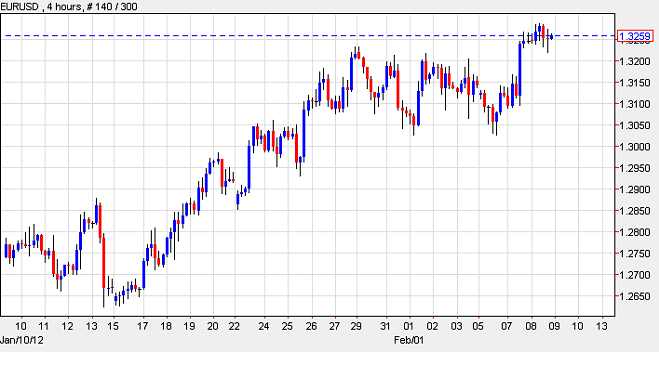The width and height of the screenshot is (659, 369).
Task: Click the 1.3000 price axis label
Action: coord(635,147)
